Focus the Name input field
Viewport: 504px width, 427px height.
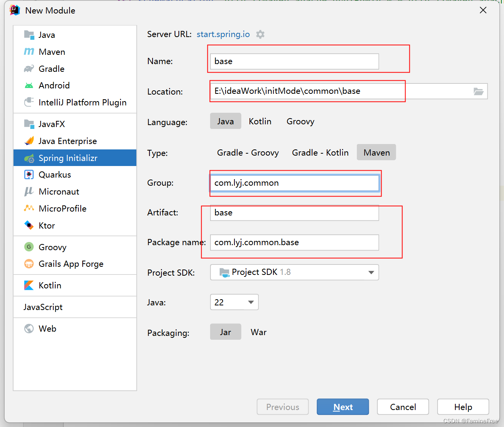(294, 61)
